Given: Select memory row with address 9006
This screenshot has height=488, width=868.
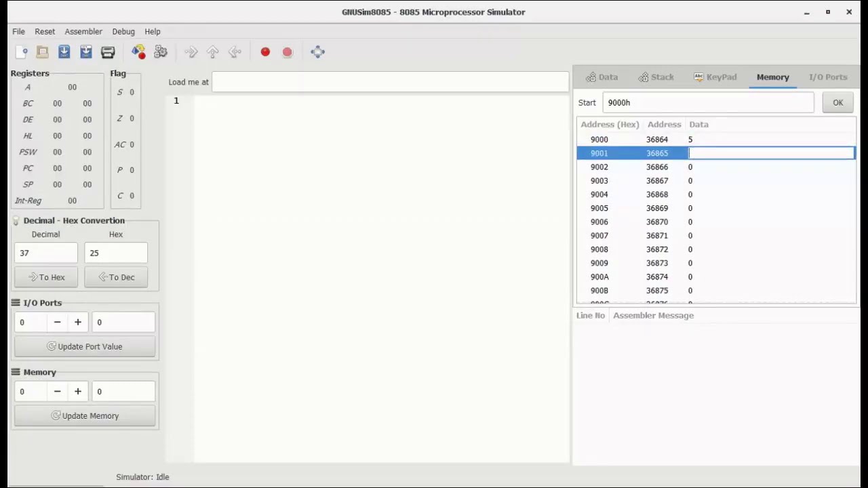Looking at the screenshot, I should (x=716, y=222).
